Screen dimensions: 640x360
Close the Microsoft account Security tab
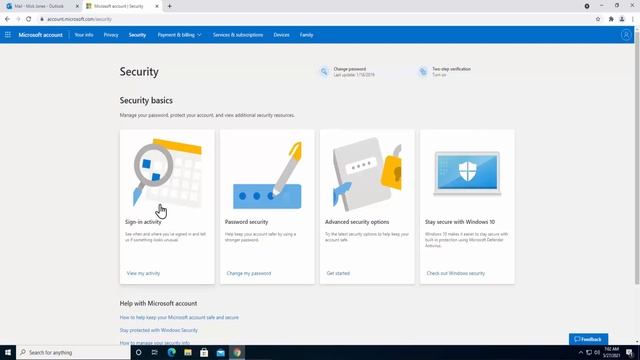[x=157, y=6]
